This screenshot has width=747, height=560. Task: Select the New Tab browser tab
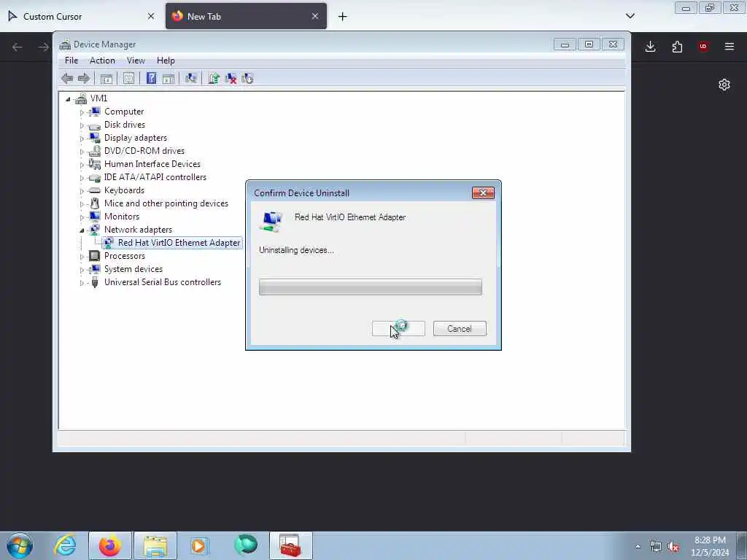click(246, 16)
